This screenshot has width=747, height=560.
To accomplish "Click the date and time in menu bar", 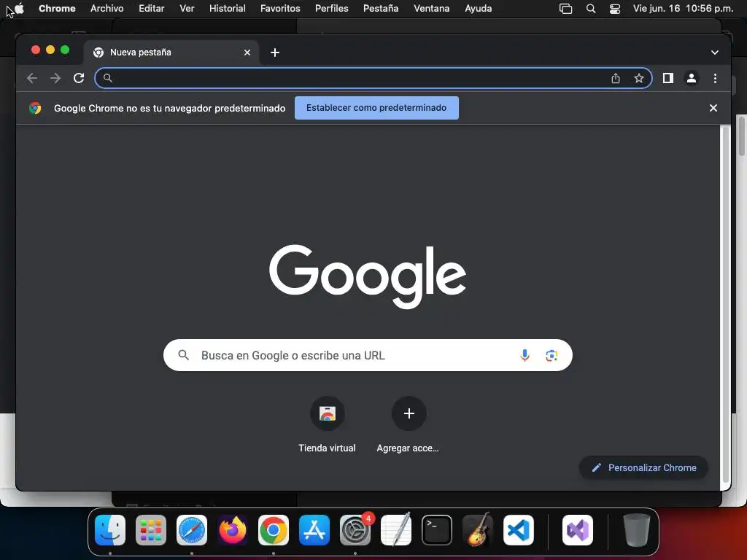I will click(x=683, y=9).
